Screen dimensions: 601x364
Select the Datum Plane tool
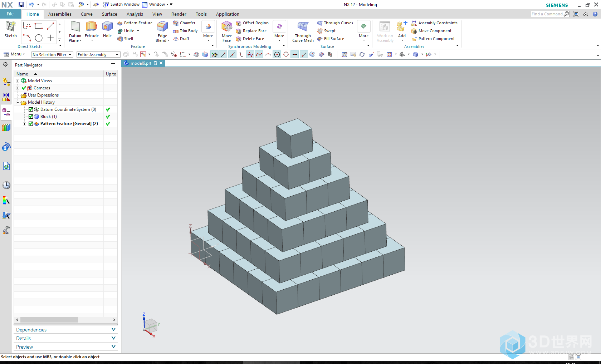[75, 31]
